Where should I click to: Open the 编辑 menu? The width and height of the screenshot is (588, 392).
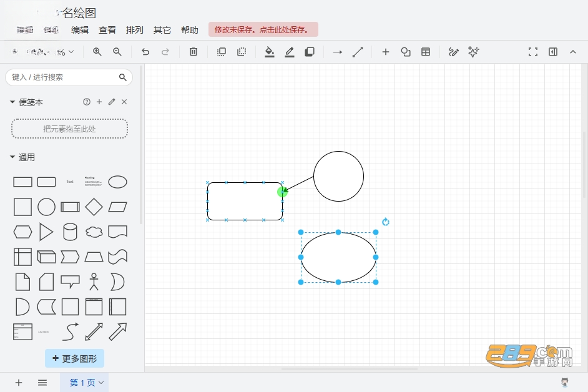point(80,30)
